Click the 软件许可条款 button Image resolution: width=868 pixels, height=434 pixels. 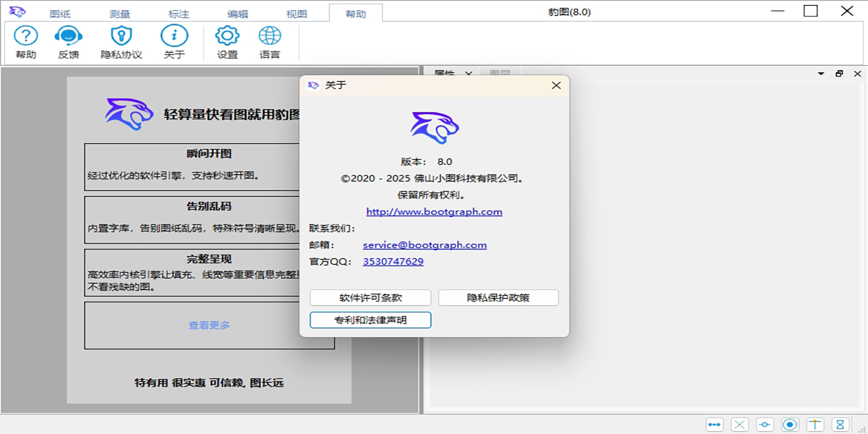tap(370, 298)
